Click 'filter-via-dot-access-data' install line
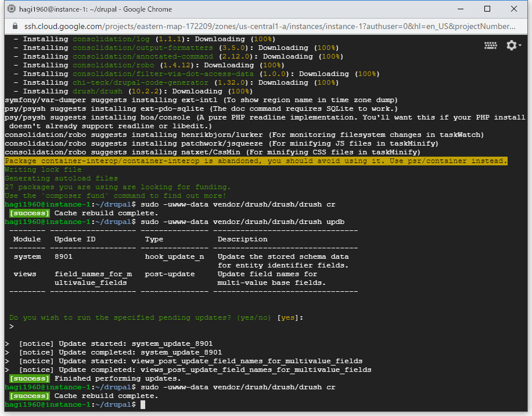Image resolution: width=532 pixels, height=416 pixels. (196, 74)
